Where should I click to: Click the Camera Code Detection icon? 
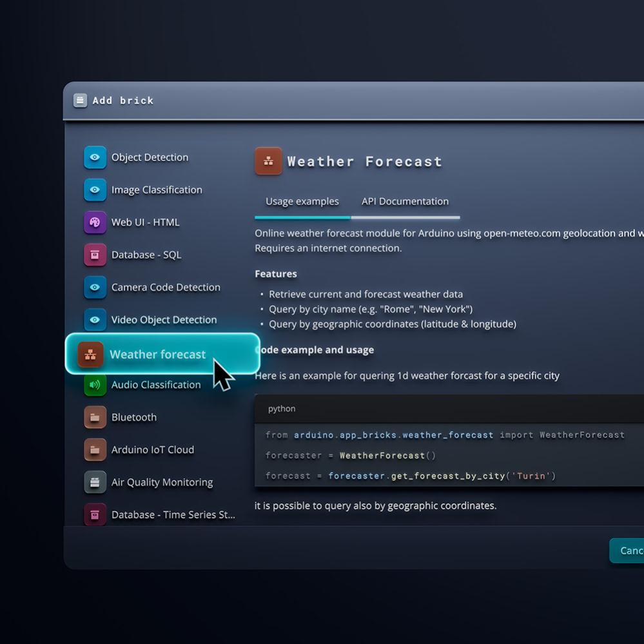95,288
